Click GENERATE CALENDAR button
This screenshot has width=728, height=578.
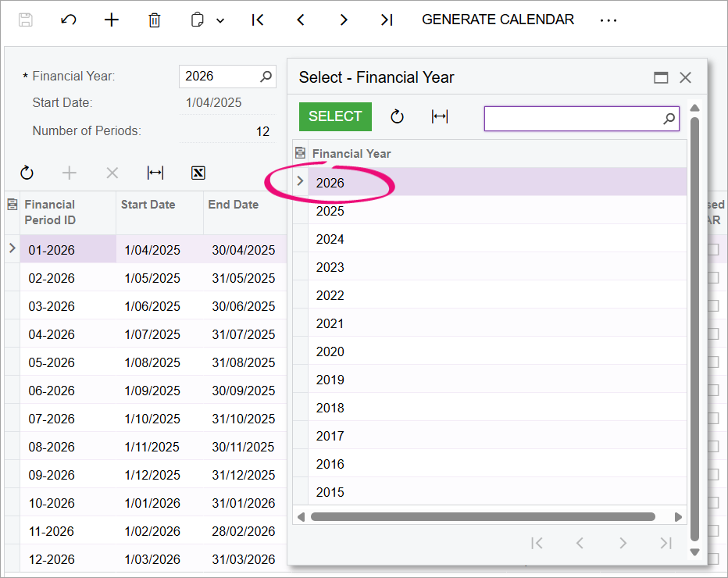498,20
